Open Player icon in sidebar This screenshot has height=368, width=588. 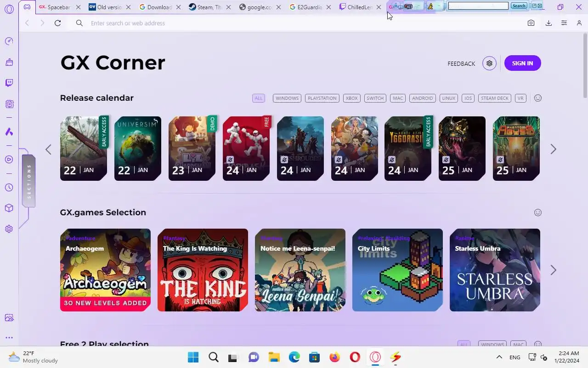tap(9, 160)
